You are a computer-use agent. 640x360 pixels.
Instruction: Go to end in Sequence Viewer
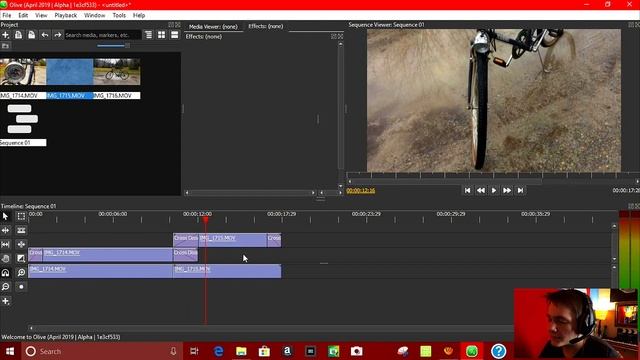click(520, 190)
